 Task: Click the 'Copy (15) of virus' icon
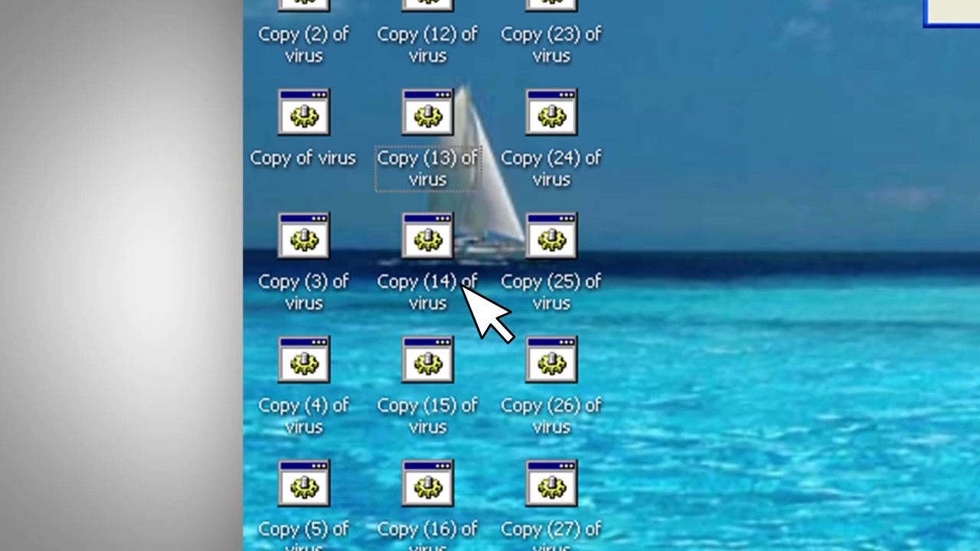click(x=427, y=360)
